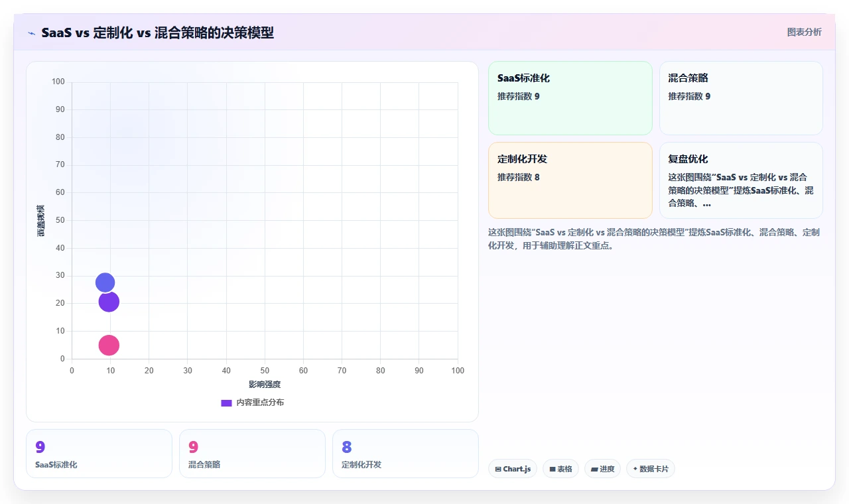Image resolution: width=849 pixels, height=504 pixels.
Task: Open the 复盘优化 summary card
Action: (741, 180)
